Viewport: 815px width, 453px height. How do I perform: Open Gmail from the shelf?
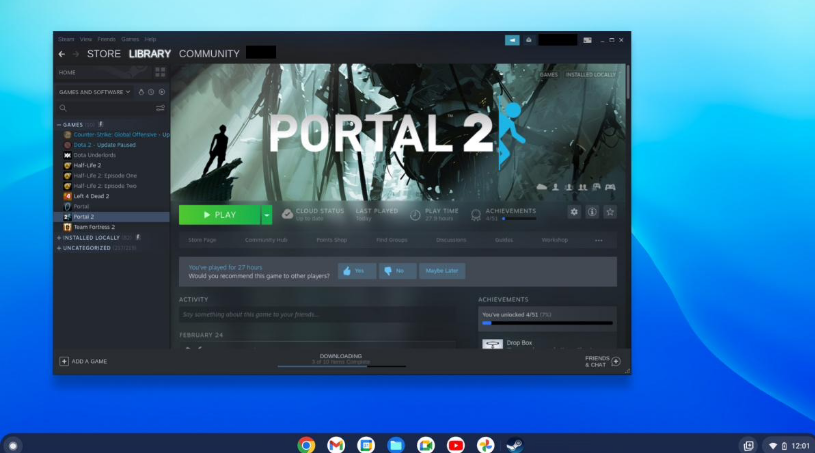[x=336, y=445]
